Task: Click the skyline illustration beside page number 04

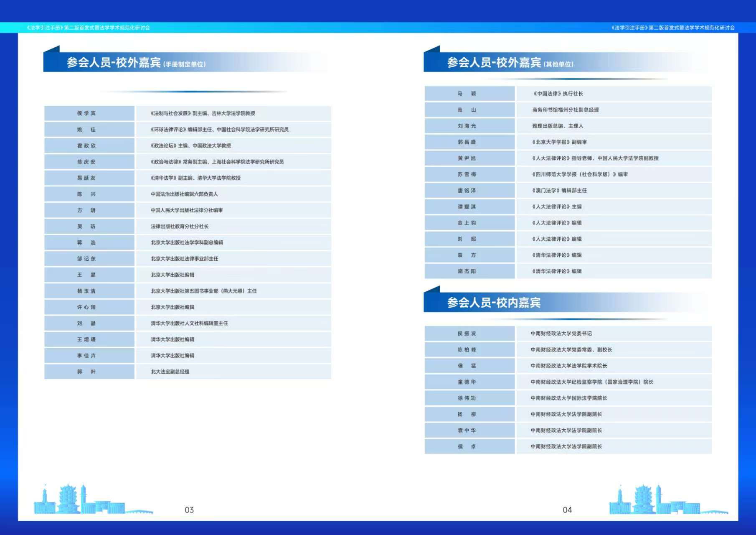Action: point(668,500)
